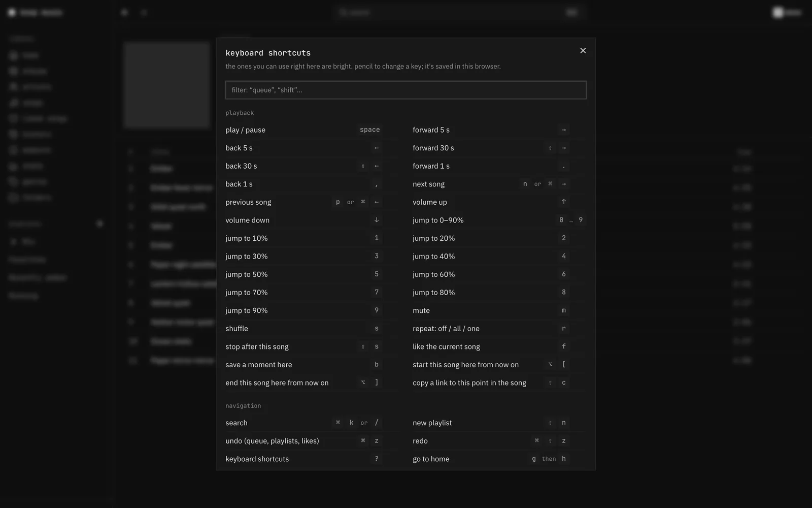Select the 'forward 30 s' label
Screen dimensions: 812x508
[433, 148]
